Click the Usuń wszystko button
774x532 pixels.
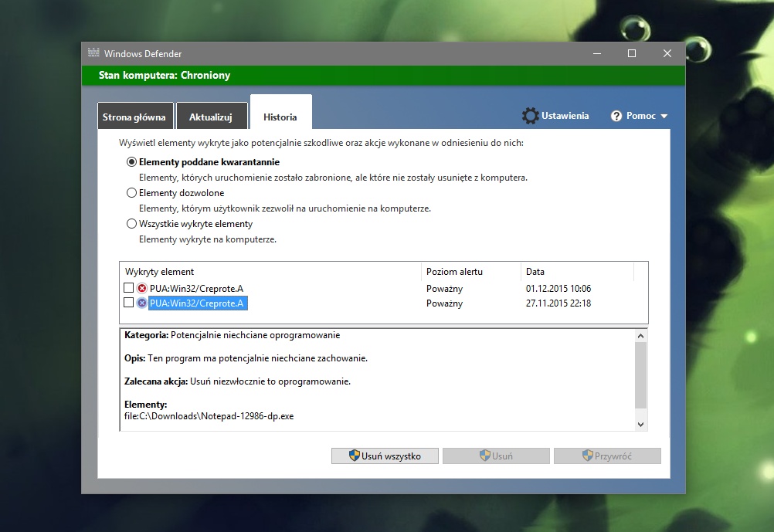384,456
